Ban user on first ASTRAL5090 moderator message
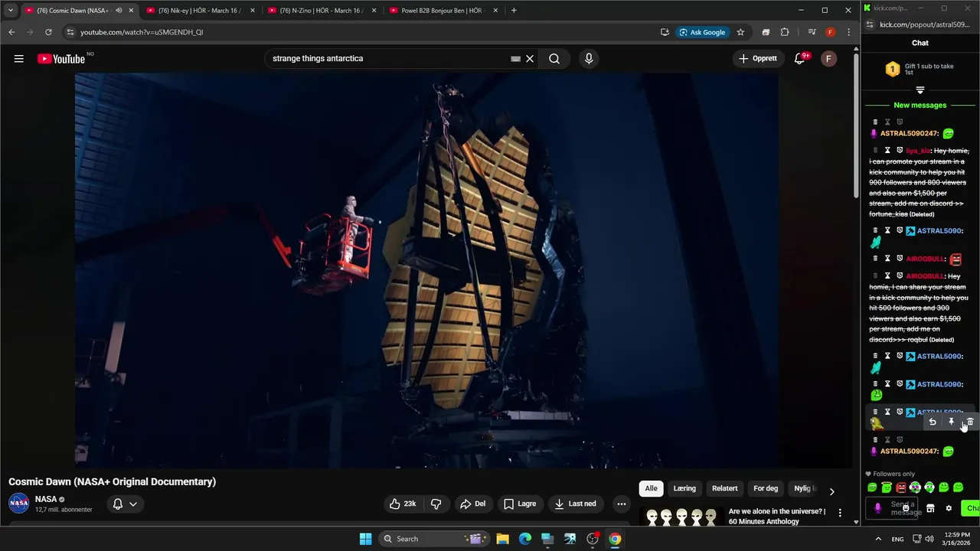The image size is (980, 551). tap(900, 230)
